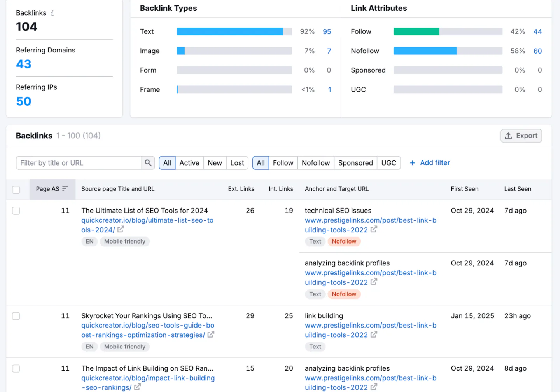Click EN tag on Skyrocket Your Rankings row

(x=89, y=347)
